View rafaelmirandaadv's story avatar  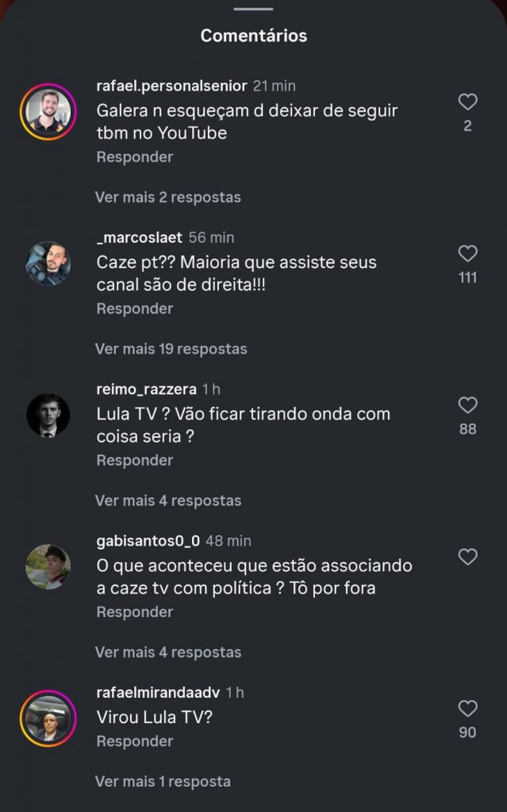click(48, 718)
